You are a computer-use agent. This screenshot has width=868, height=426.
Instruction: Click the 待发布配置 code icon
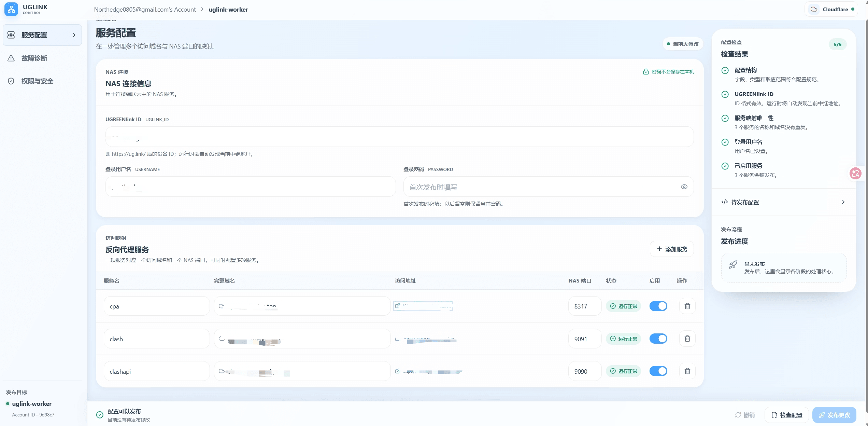724,202
